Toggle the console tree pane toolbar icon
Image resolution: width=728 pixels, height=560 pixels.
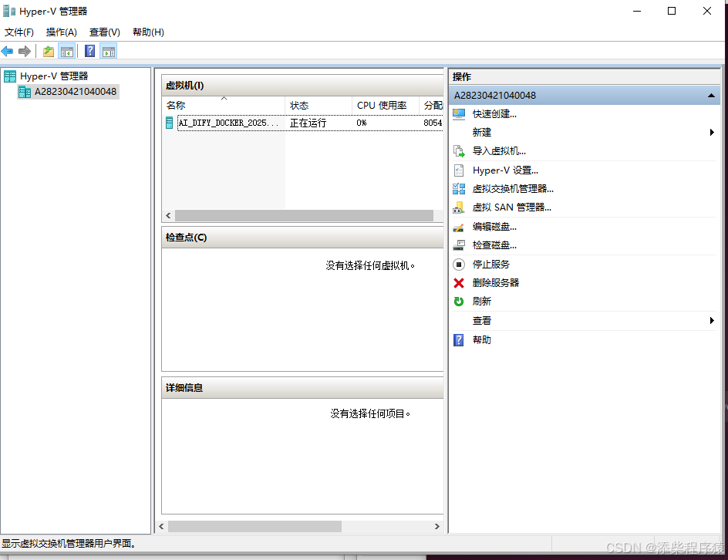(x=67, y=52)
